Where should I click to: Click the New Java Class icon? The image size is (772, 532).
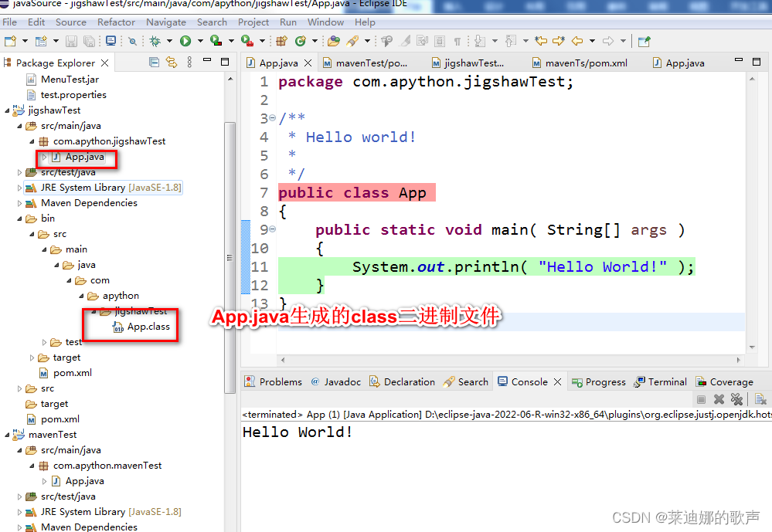click(x=301, y=41)
